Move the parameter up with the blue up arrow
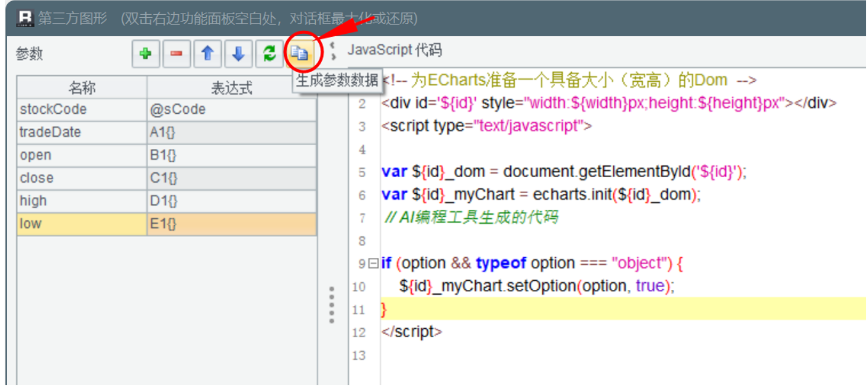Image resolution: width=868 pixels, height=387 pixels. tap(207, 54)
